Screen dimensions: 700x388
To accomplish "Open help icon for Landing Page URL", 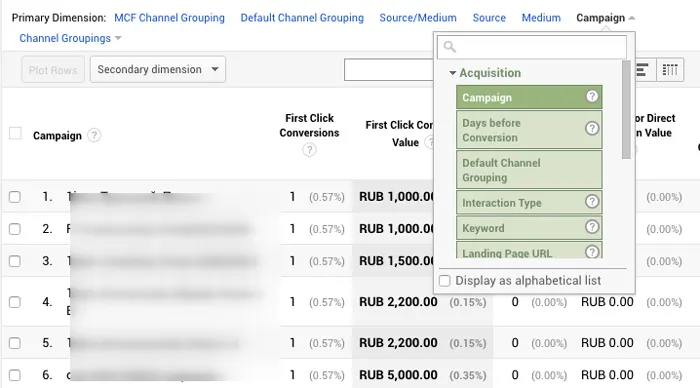I will 592,252.
